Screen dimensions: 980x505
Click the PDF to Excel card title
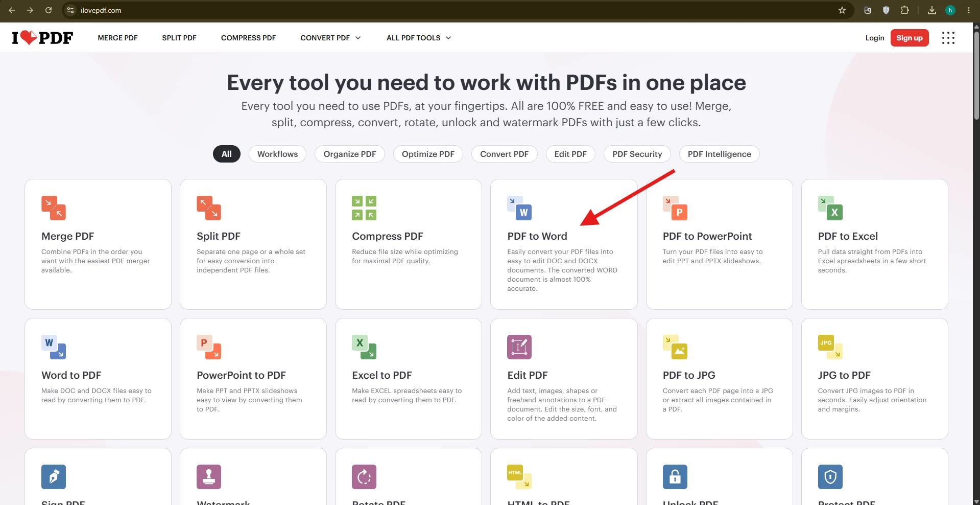point(848,236)
